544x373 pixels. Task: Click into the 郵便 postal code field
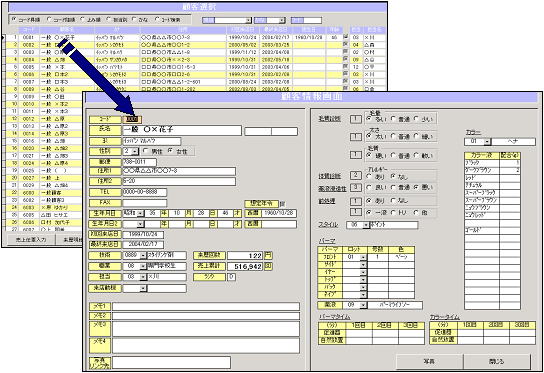pyautogui.click(x=139, y=162)
